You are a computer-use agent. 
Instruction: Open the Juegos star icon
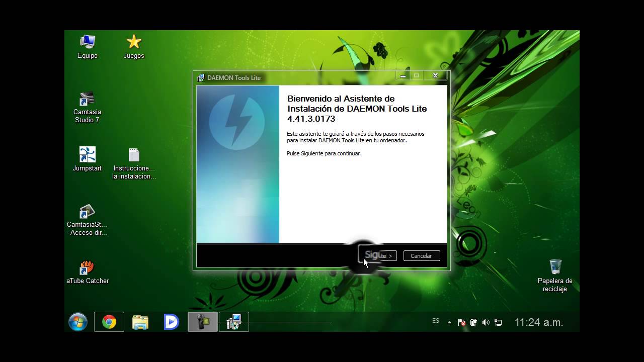[x=134, y=47]
